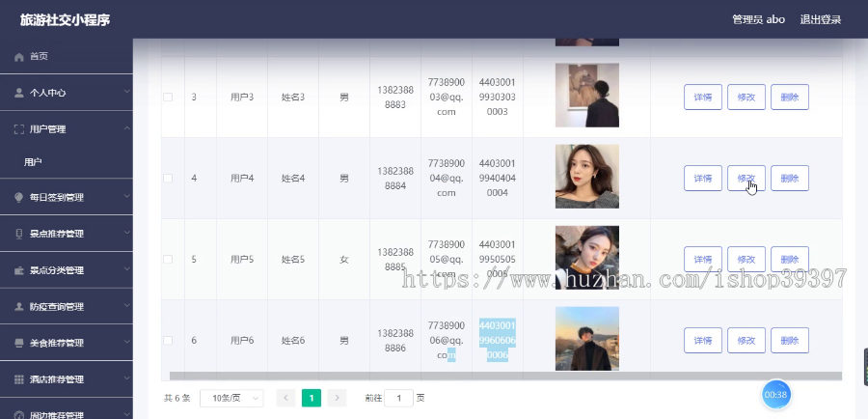Expand the 景点分类管理 chevron
Screen dimensions: 868x419
[x=126, y=269]
